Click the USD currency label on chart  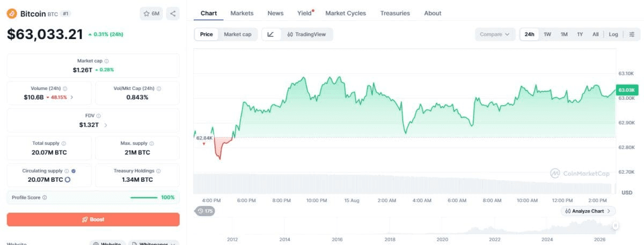tap(627, 192)
